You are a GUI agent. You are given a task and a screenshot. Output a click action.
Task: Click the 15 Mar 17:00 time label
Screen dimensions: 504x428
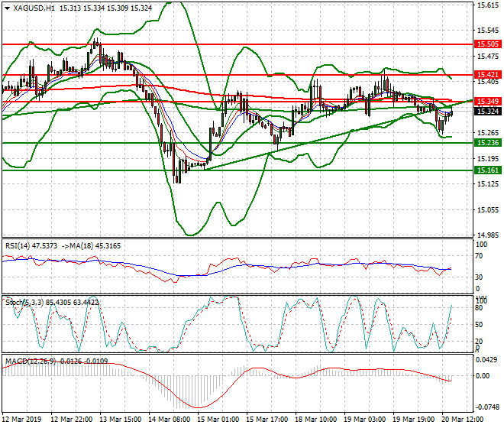(x=267, y=420)
